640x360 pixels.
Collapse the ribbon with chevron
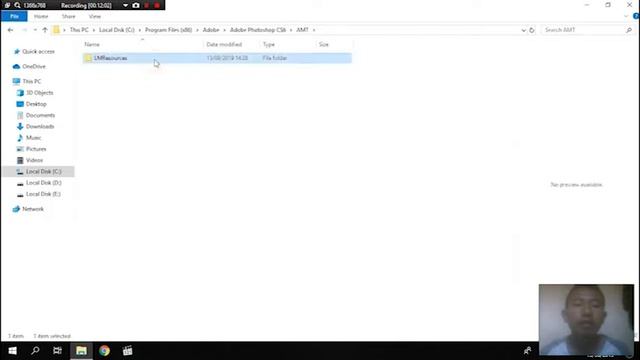click(x=626, y=16)
